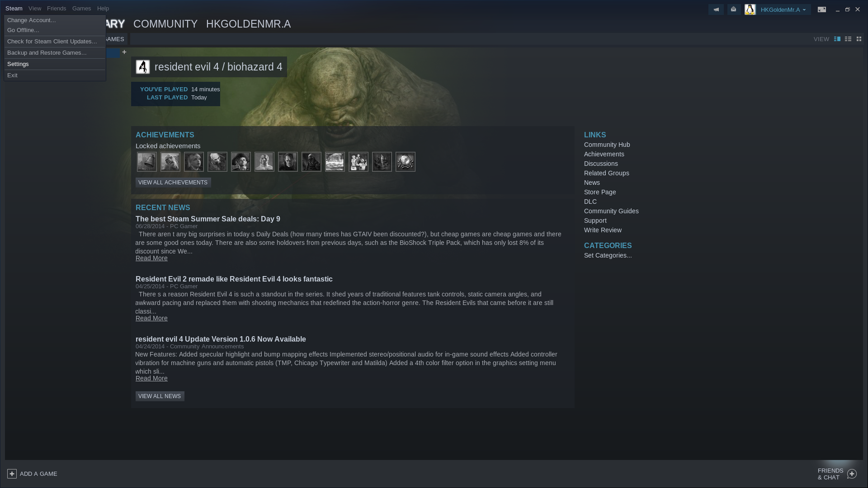The width and height of the screenshot is (868, 488).
Task: Click the View All News button
Action: pyautogui.click(x=160, y=396)
